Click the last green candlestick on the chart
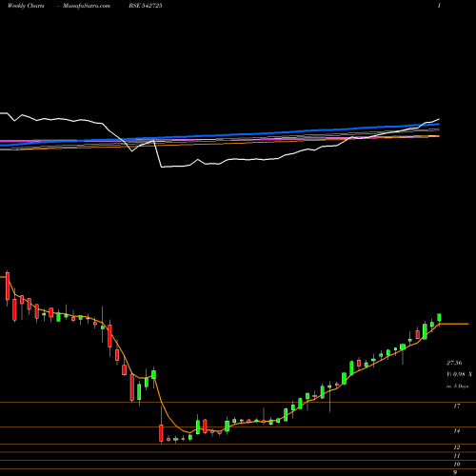 (x=439, y=318)
